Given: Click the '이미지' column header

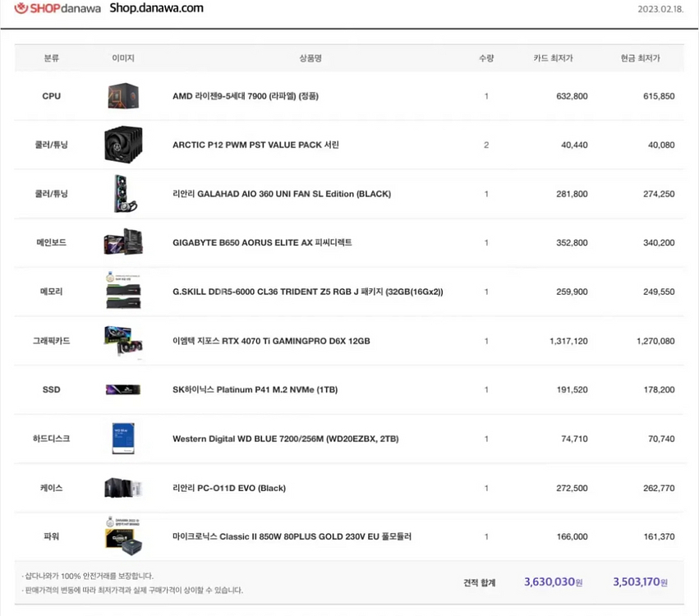Looking at the screenshot, I should tap(123, 58).
